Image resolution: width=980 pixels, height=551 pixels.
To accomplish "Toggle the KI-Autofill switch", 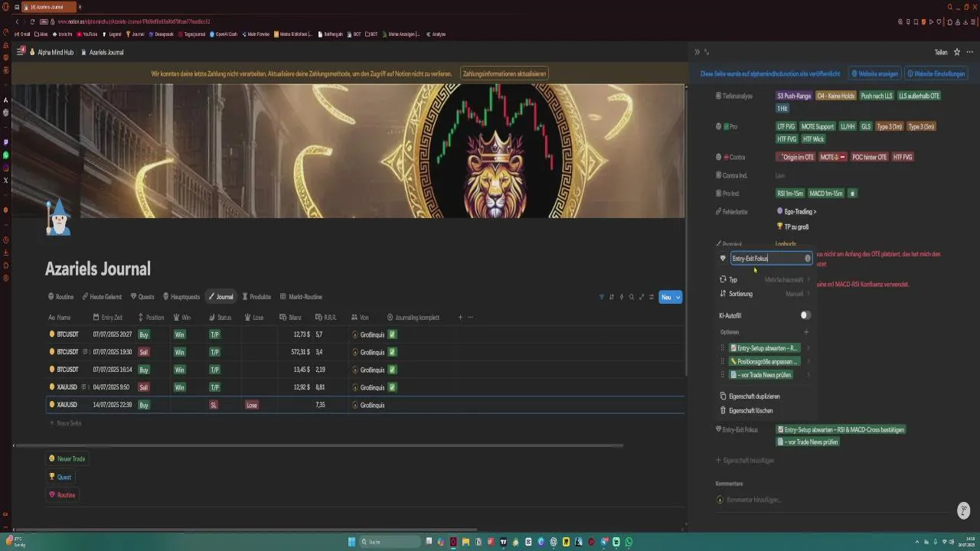I will 805,315.
